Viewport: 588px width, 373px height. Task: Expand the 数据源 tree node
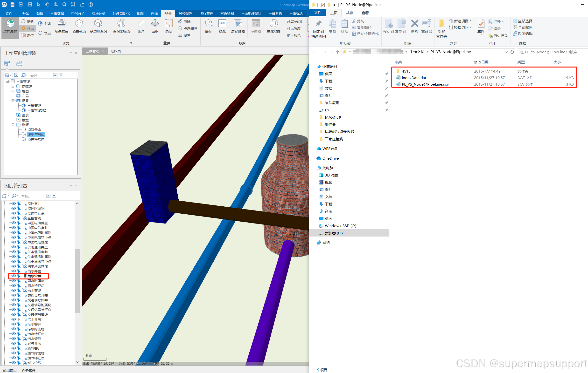click(13, 86)
